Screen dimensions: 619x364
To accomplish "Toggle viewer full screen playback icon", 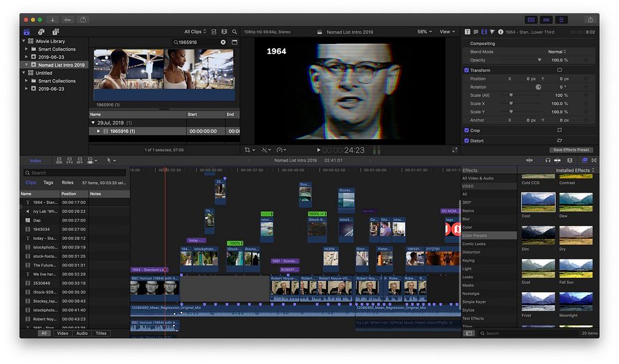I will pyautogui.click(x=454, y=150).
